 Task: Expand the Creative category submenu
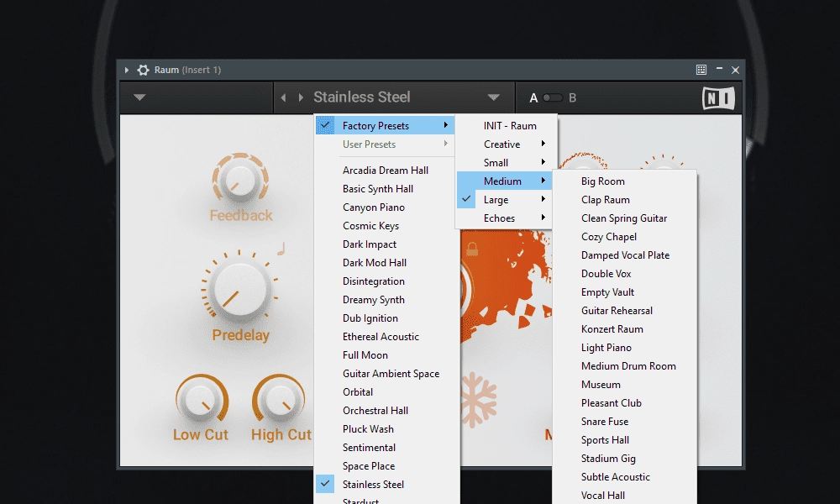point(507,144)
